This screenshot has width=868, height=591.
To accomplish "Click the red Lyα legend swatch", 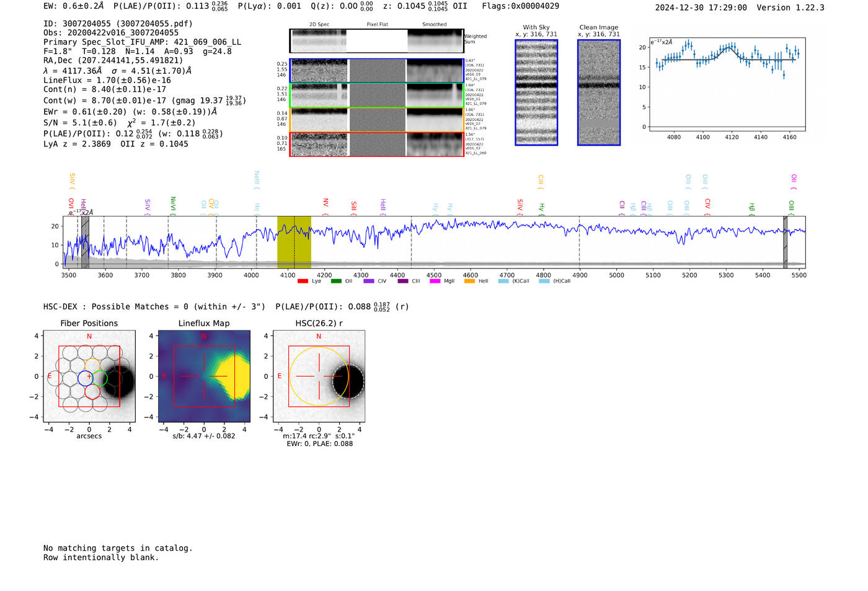I will (x=303, y=281).
